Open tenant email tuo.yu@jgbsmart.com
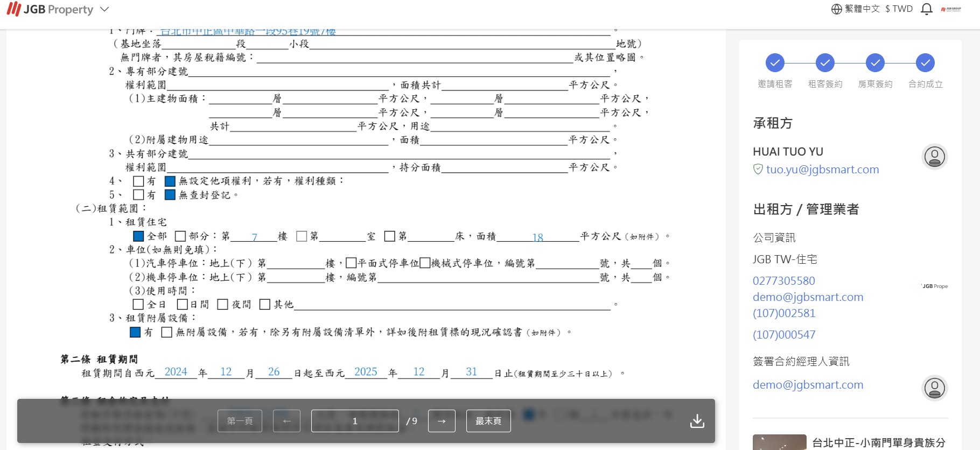The height and width of the screenshot is (450, 980). click(x=822, y=170)
